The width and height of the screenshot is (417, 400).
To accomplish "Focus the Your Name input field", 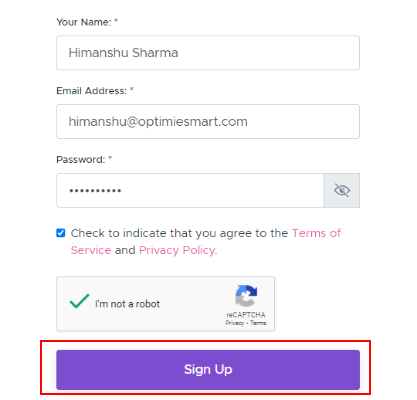I will [208, 53].
